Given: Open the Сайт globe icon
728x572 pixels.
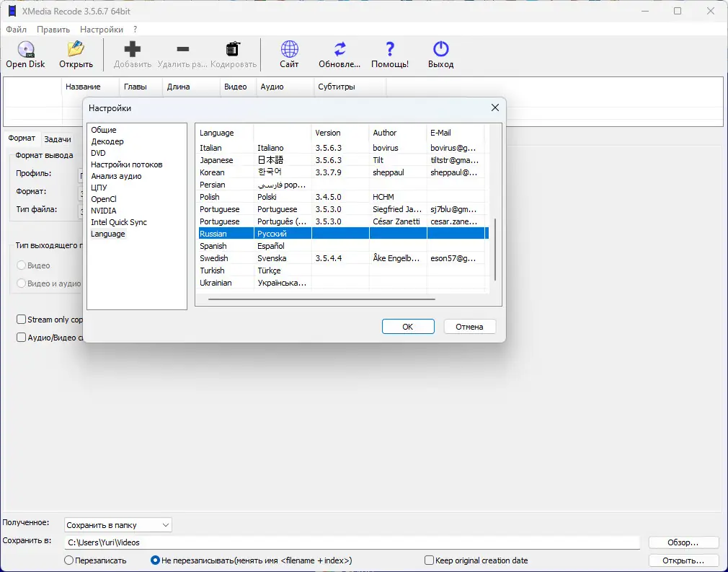Looking at the screenshot, I should [289, 49].
